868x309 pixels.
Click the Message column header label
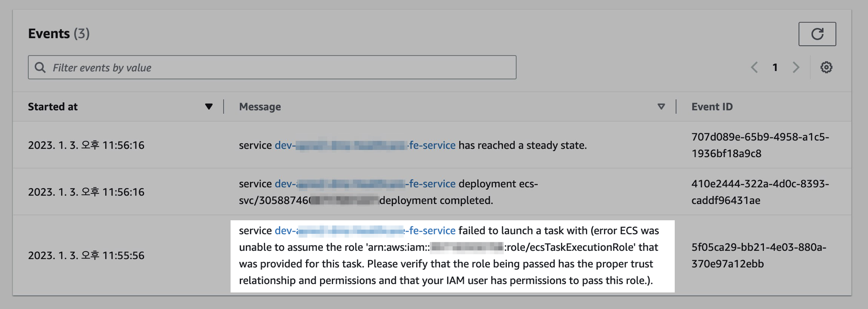[260, 107]
